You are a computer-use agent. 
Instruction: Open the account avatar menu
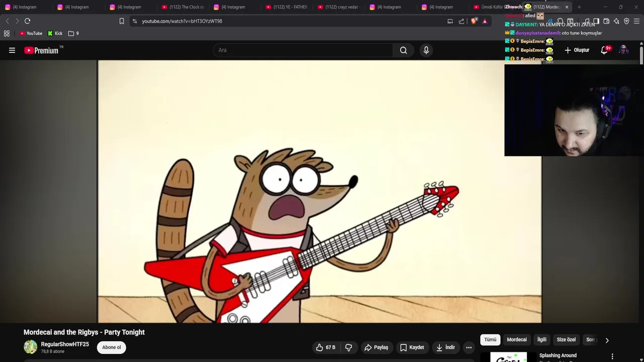(x=624, y=50)
